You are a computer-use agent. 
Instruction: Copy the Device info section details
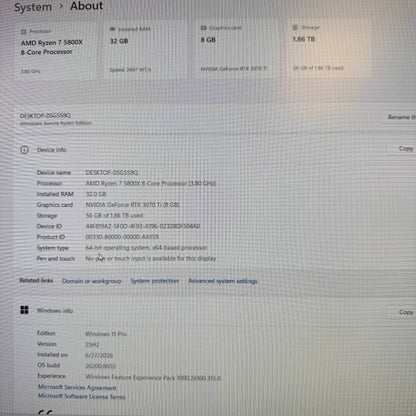[406, 149]
